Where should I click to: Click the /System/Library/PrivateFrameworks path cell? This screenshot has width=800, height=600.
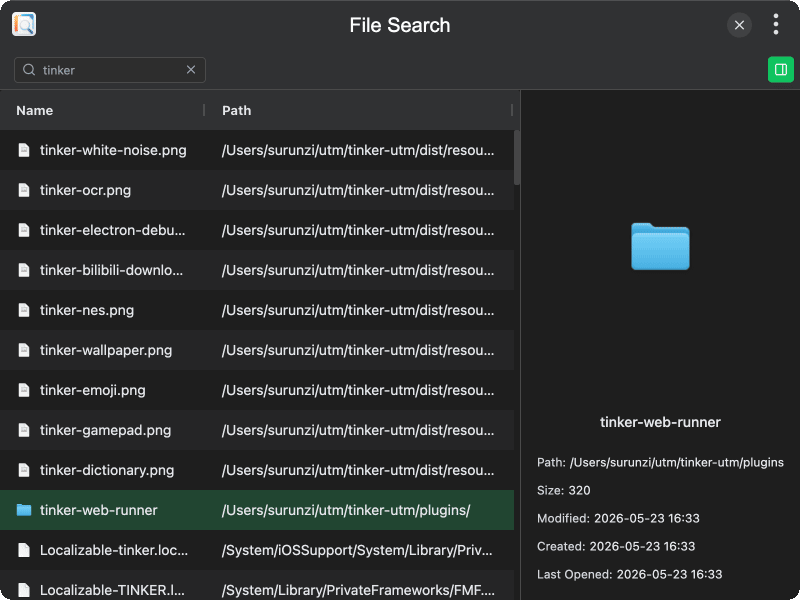[x=358, y=590]
